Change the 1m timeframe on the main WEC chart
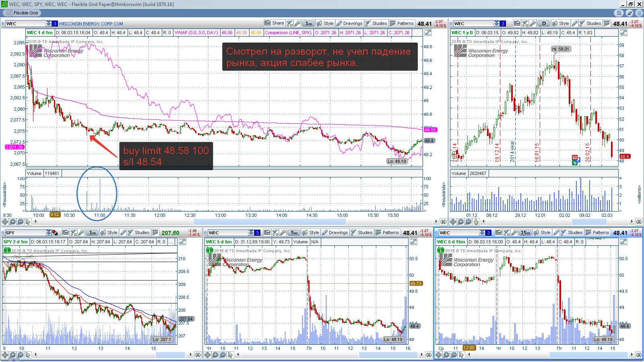The height and width of the screenshot is (362, 644). [x=308, y=23]
